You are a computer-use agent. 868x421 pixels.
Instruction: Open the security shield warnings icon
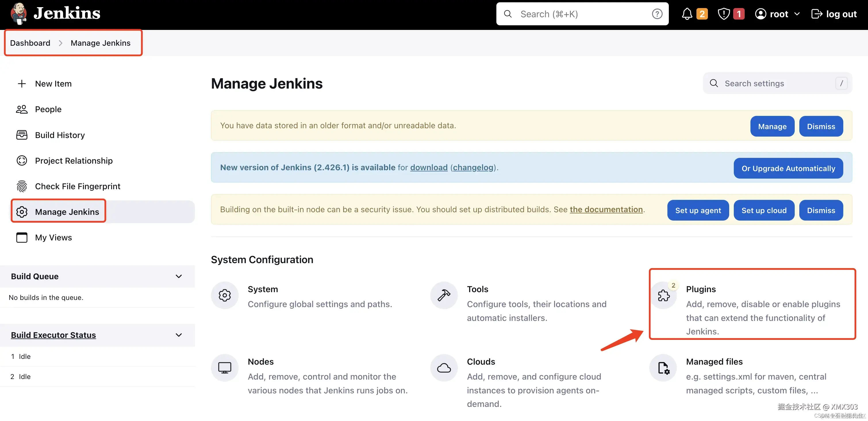coord(723,14)
